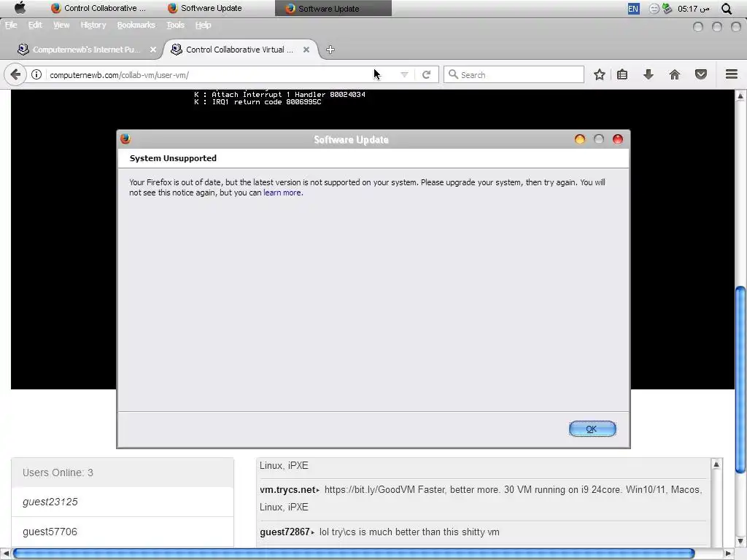747x560 pixels.
Task: Switch to Computernewb's Internet Pu... tab
Action: [x=86, y=50]
